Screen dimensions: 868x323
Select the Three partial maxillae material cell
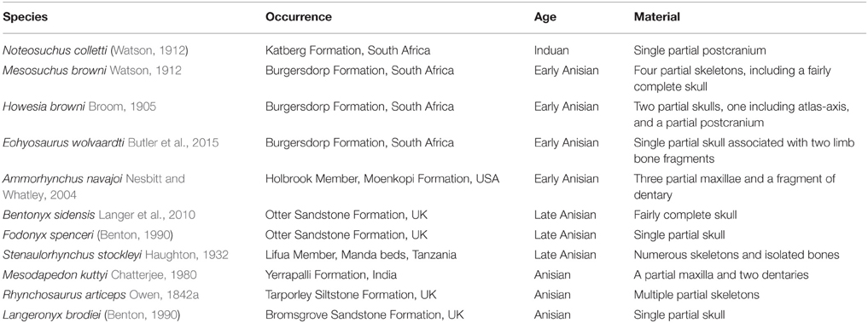735,187
